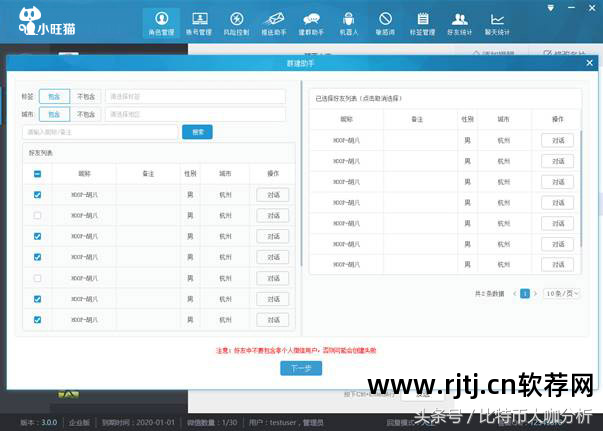Viewport: 603px width, 431px height.
Task: Click 对话 in last selected-friends row
Action: click(x=558, y=265)
